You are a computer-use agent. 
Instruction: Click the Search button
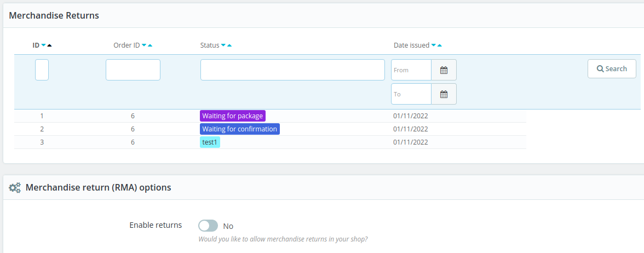tap(612, 68)
